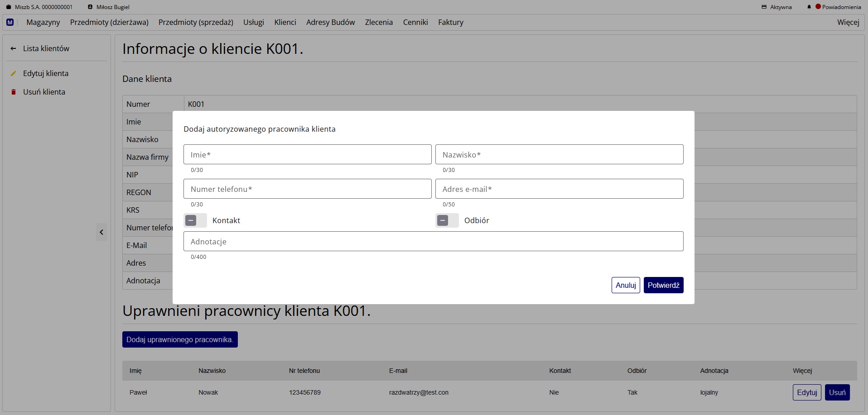Go to Adresy Budów section
The width and height of the screenshot is (868, 415).
click(330, 22)
